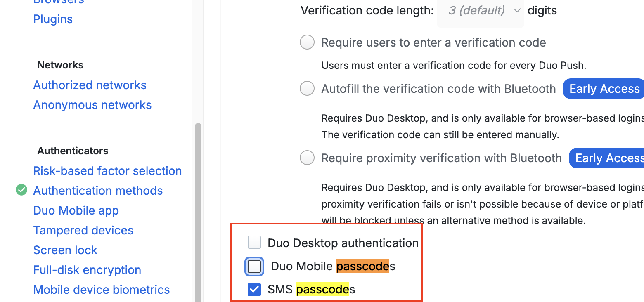Enable Duo Desktop authentication checkbox
This screenshot has height=302, width=644.
pos(254,243)
